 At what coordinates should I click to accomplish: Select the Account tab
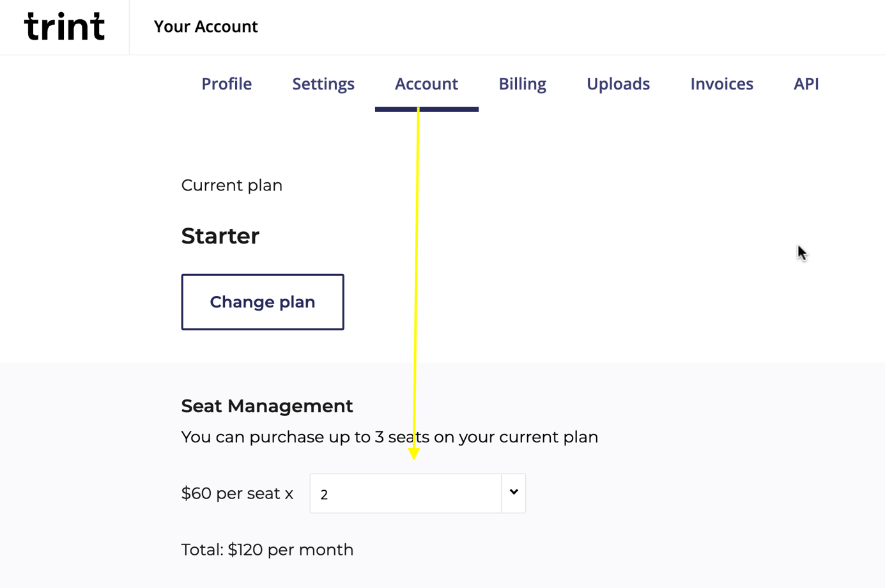(x=426, y=84)
